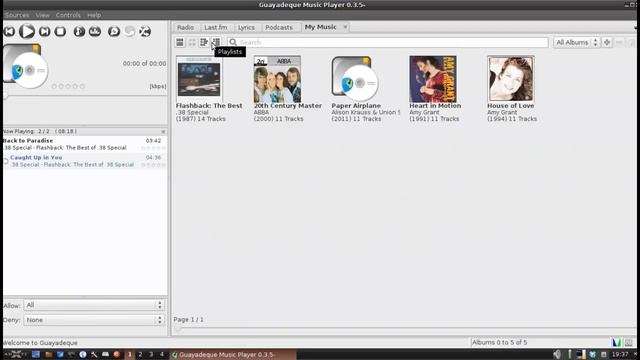Click the 'Page 1 / 1' label

coord(189,320)
